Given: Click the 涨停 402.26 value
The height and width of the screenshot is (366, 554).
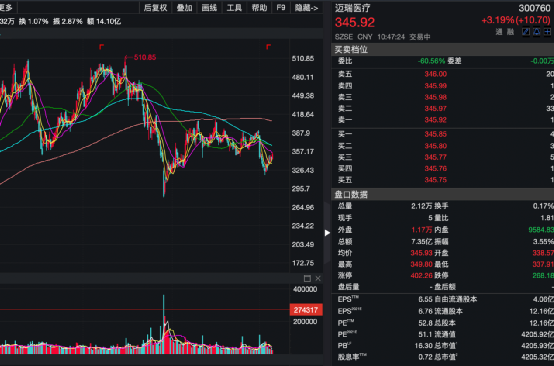Looking at the screenshot, I should point(421,276).
